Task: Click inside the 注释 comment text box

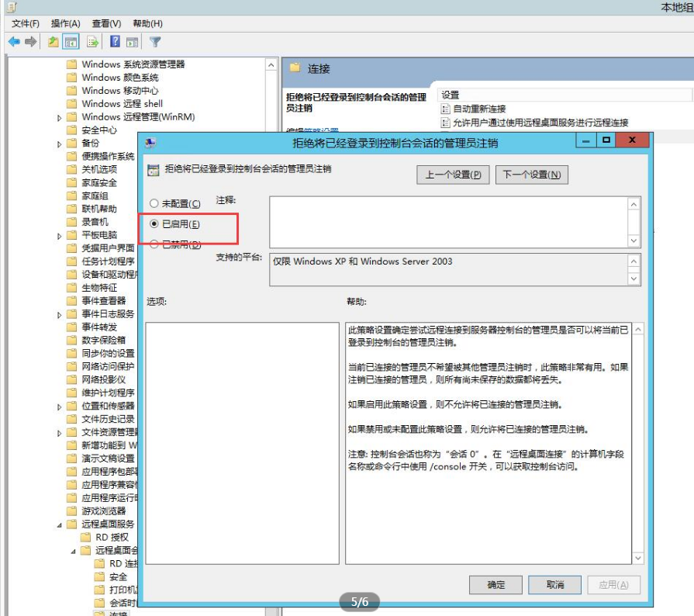Action: 448,222
